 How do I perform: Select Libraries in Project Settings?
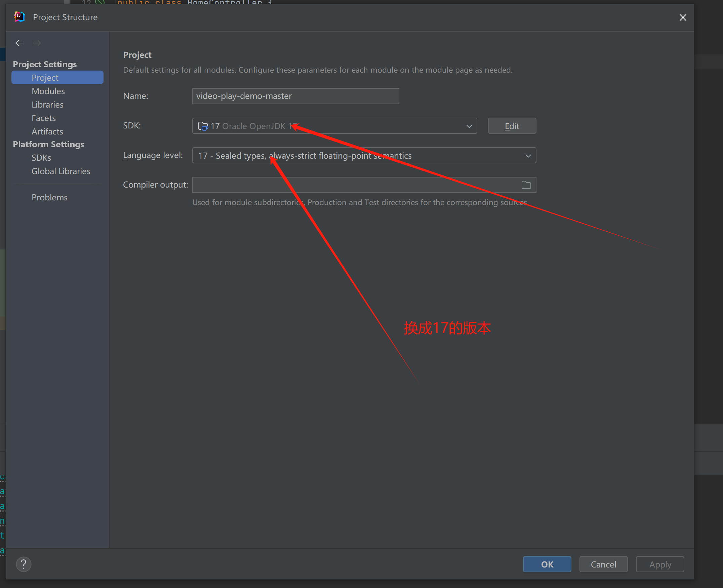[47, 105]
